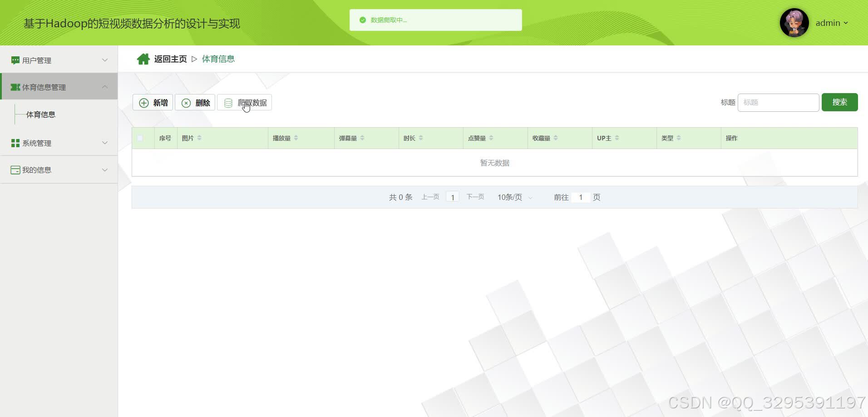Click the 暂无数据 empty table text
The width and height of the screenshot is (868, 417).
[495, 163]
